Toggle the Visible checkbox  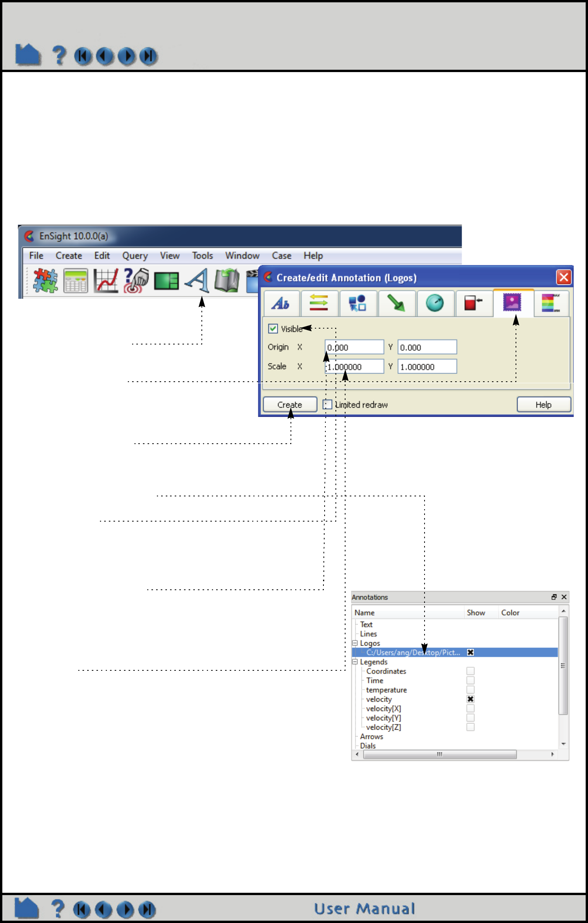click(x=273, y=329)
